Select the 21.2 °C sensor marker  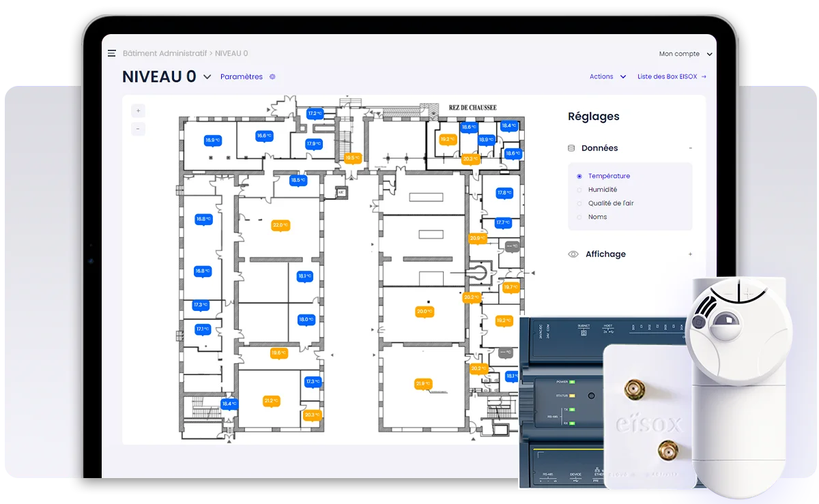pyautogui.click(x=272, y=401)
